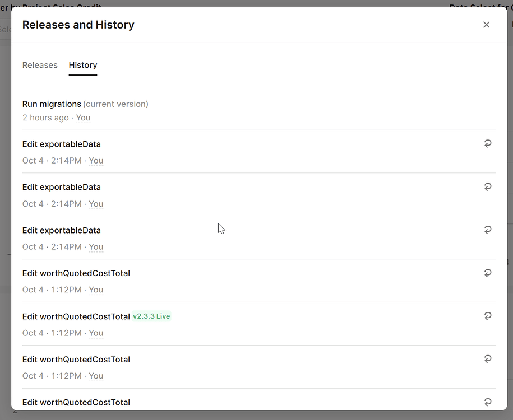This screenshot has width=513, height=420.
Task: Click the "2 hours ago" timestamp
Action: click(x=45, y=118)
